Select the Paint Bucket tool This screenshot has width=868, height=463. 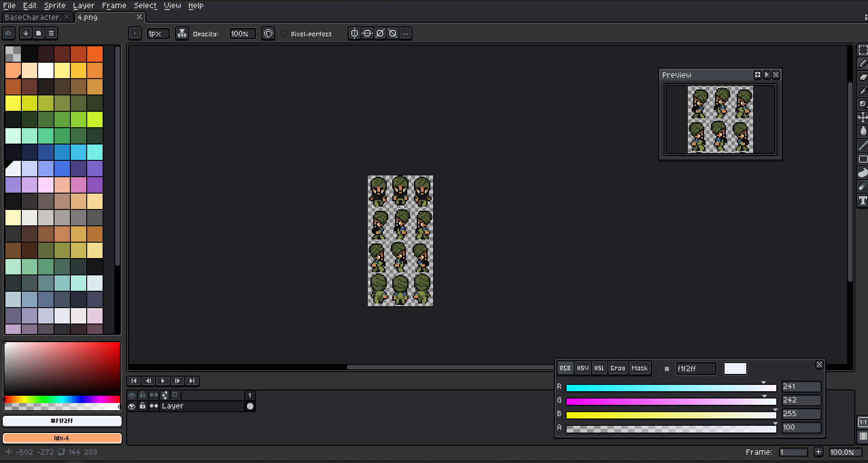pos(863,131)
